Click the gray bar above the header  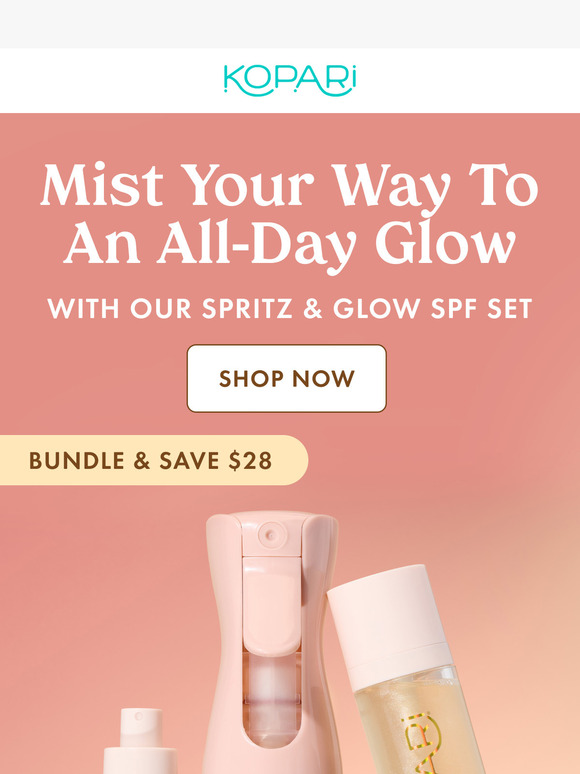pyautogui.click(x=290, y=24)
